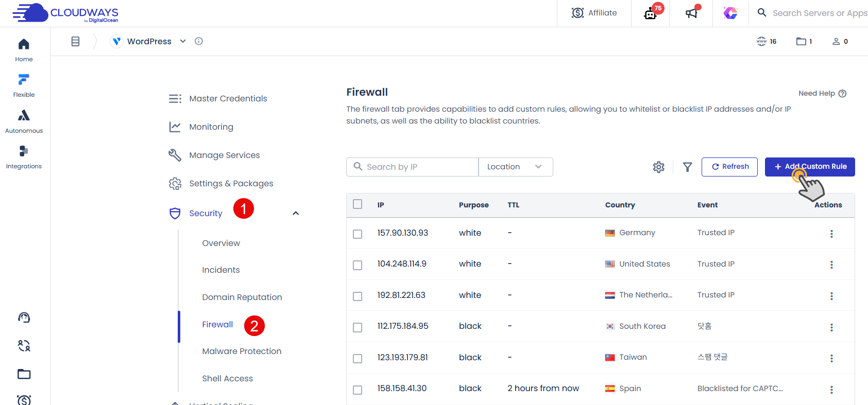This screenshot has height=405, width=868.
Task: Click the Affiliate dollar icon
Action: click(577, 13)
